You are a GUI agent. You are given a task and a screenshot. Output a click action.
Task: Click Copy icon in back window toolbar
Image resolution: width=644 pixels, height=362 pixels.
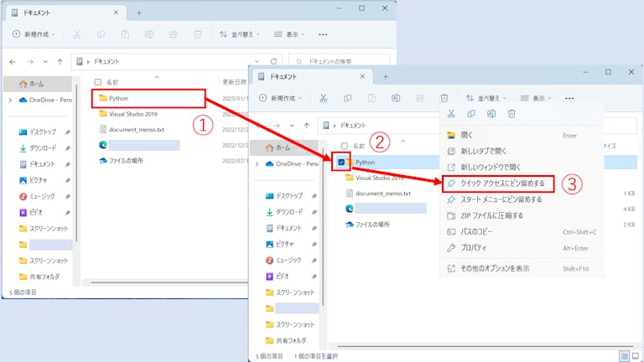click(101, 34)
